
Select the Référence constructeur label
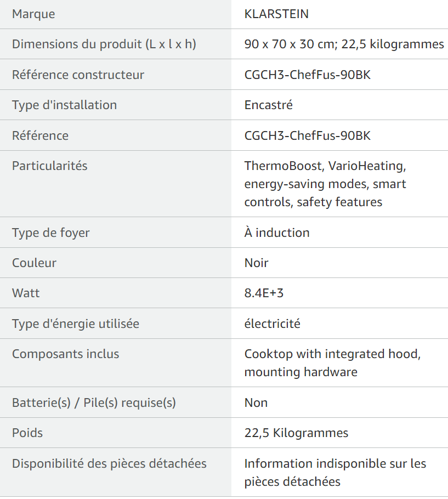tap(78, 75)
